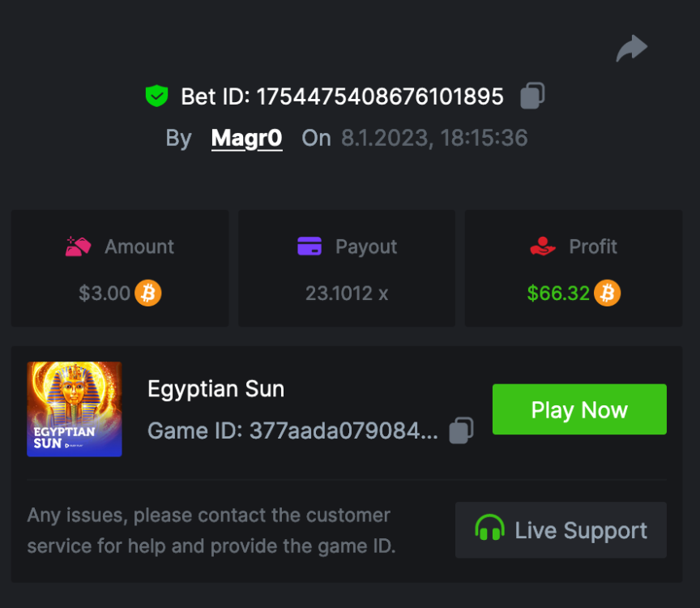Open Live Support chat
Screen dimensions: 700x608
point(561,530)
